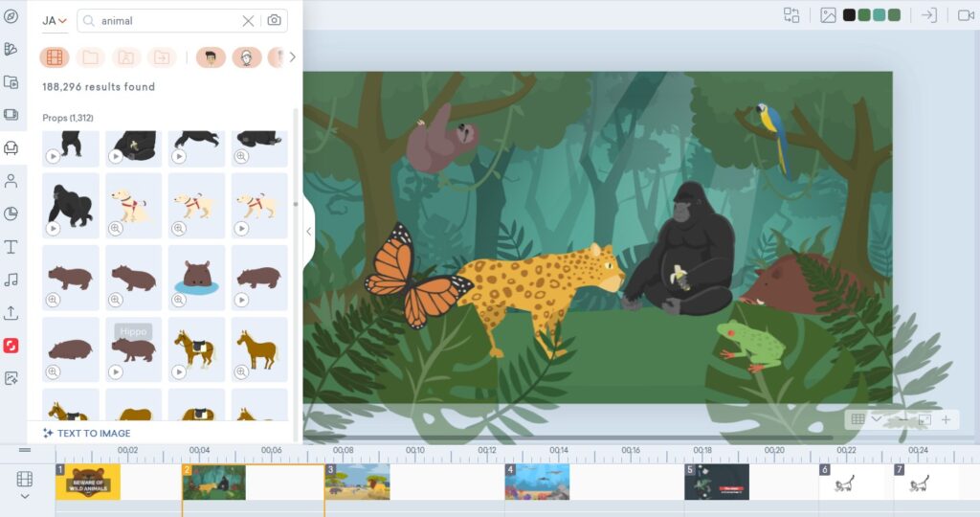The image size is (980, 517).
Task: Toggle the grid view button on canvas
Action: click(858, 419)
